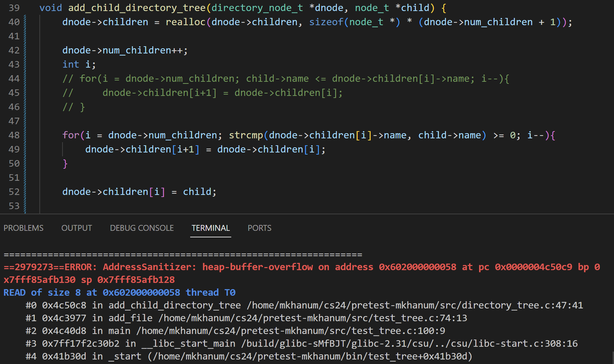This screenshot has width=614, height=364.
Task: Place cursor on the realloc function call
Action: 185,22
